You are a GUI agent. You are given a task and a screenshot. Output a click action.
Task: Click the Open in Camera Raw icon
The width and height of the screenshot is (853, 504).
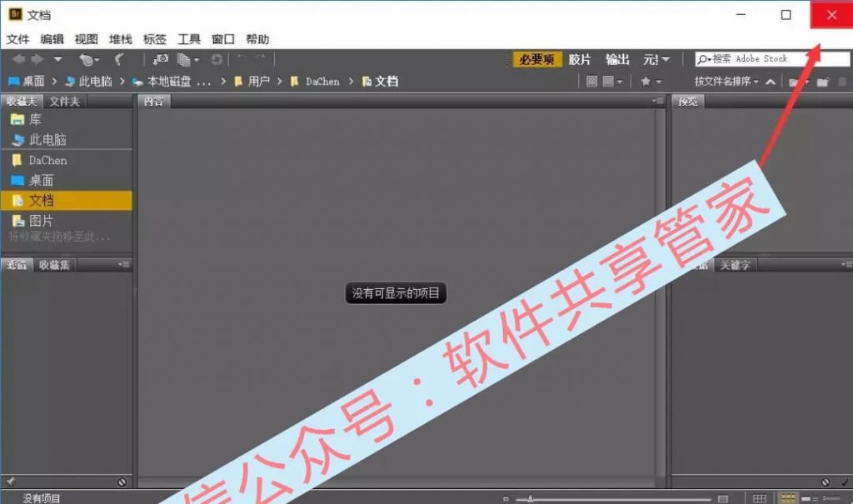point(217,59)
